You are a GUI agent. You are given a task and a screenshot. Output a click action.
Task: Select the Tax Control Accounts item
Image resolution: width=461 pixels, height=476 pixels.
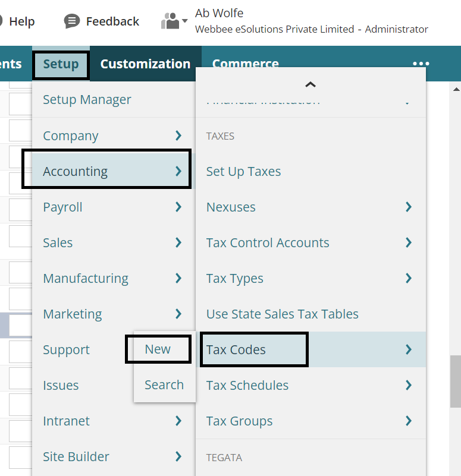pyautogui.click(x=267, y=242)
